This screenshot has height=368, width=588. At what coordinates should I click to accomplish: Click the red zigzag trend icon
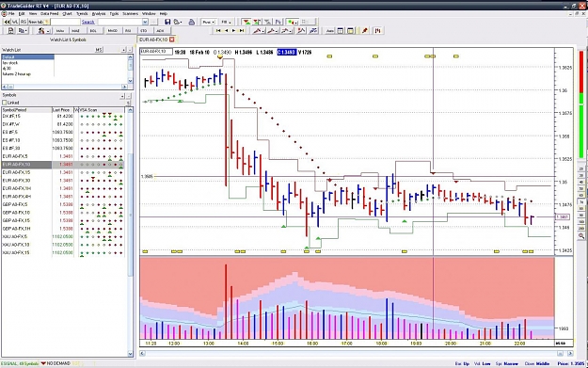[301, 31]
